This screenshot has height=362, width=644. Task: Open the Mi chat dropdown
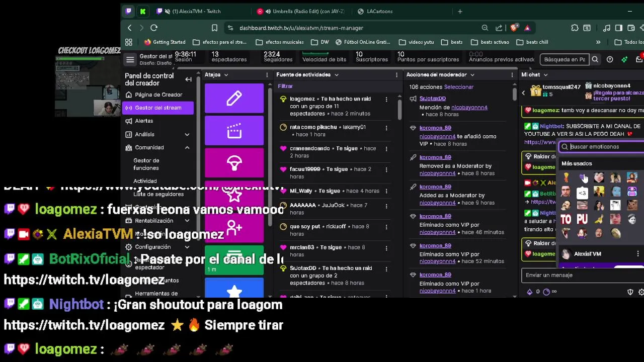546,75
